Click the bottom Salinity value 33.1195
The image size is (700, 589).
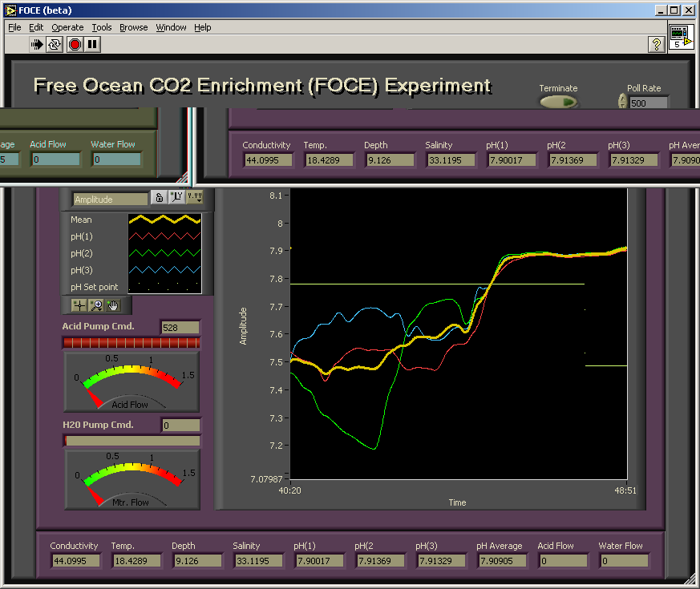[258, 561]
